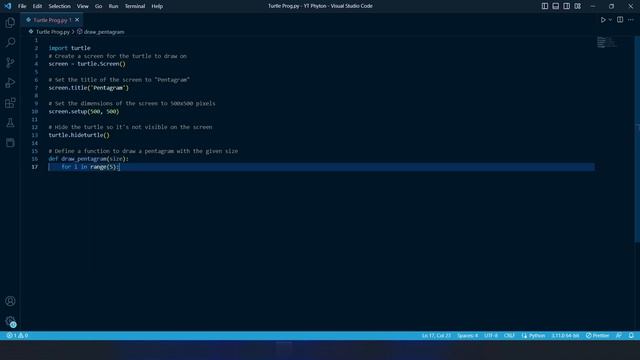The image size is (640, 360).
Task: Open the Accounts menu icon
Action: [x=10, y=301]
